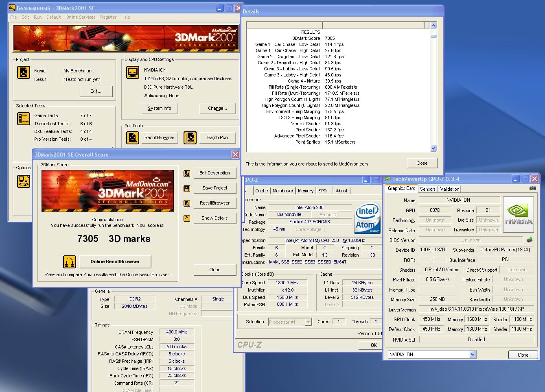The image size is (545, 392).
Task: Click the Close button in GPU-Z
Action: click(523, 355)
